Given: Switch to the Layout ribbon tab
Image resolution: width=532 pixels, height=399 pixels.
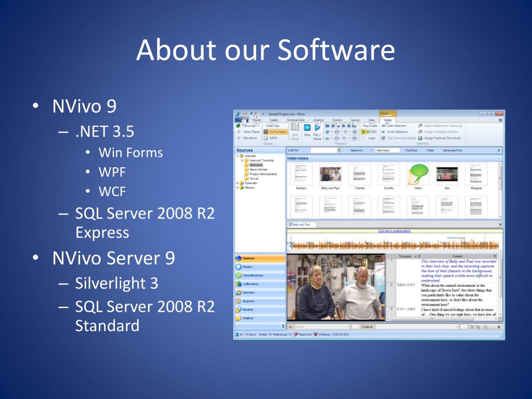Looking at the screenshot, I should (355, 120).
